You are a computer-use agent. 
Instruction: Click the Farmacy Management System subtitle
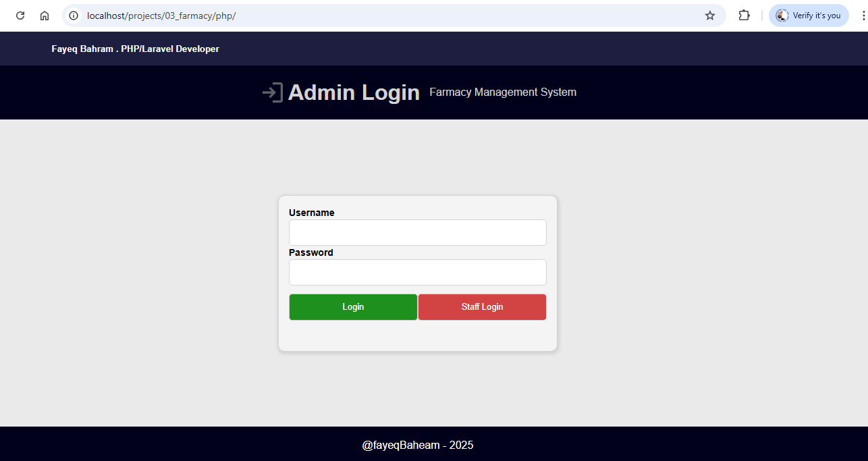click(503, 92)
